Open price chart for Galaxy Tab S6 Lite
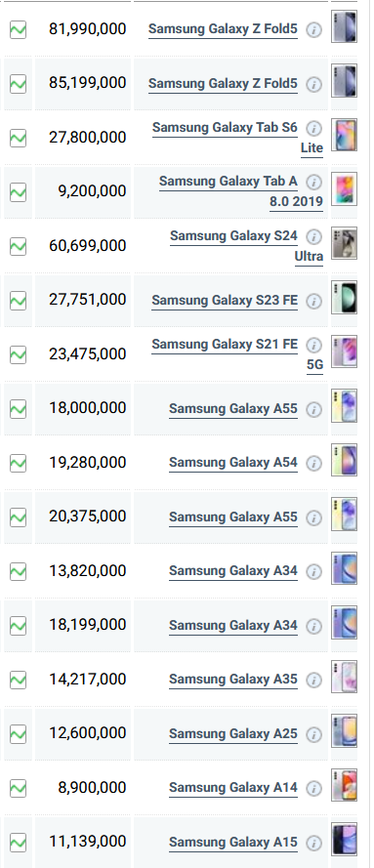Viewport: 374px width, 868px height. pos(19,138)
